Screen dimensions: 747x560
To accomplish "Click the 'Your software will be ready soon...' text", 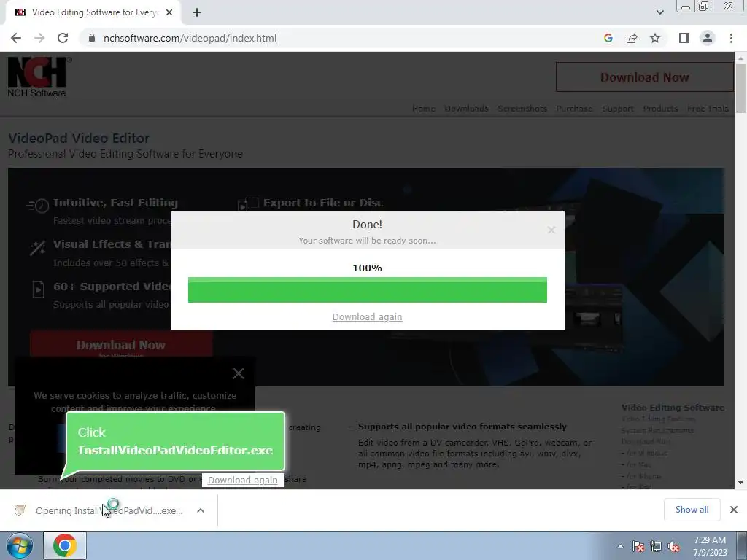I will (367, 241).
